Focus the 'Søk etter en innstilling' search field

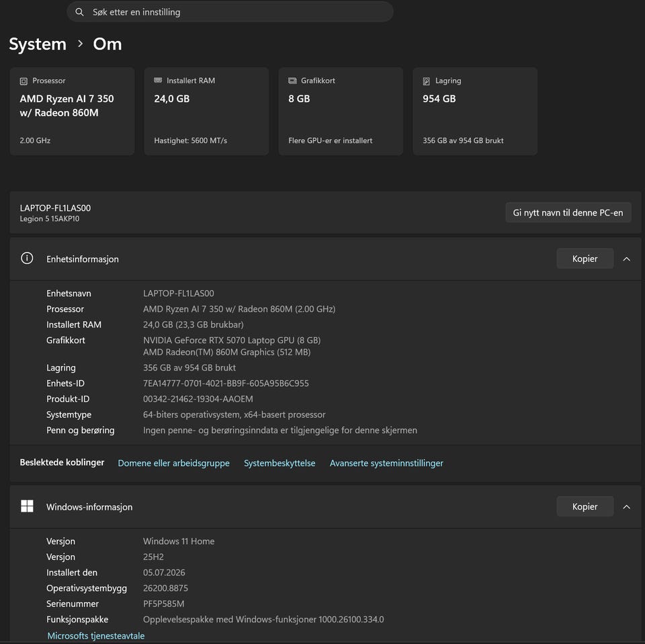point(230,12)
